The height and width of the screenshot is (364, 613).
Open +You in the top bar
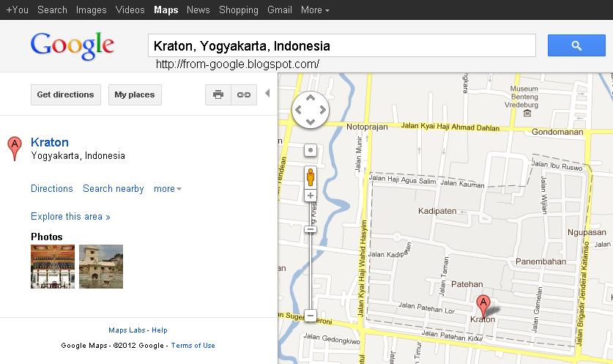[x=18, y=10]
